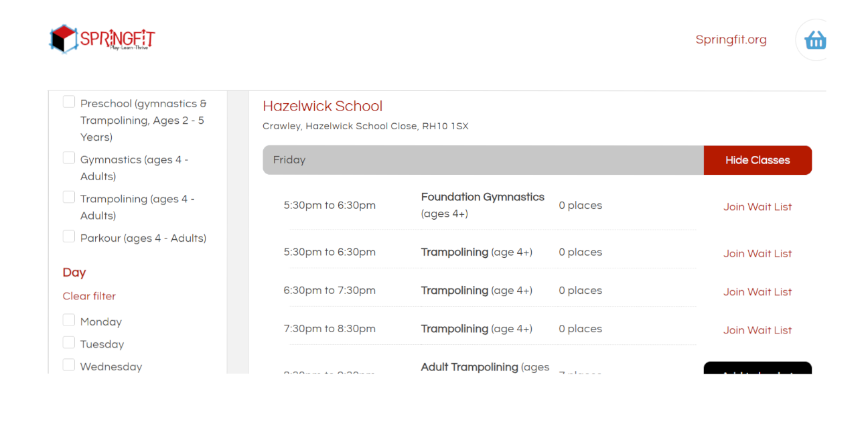868x434 pixels.
Task: Open the Hazelwick School venue heading
Action: pos(322,106)
